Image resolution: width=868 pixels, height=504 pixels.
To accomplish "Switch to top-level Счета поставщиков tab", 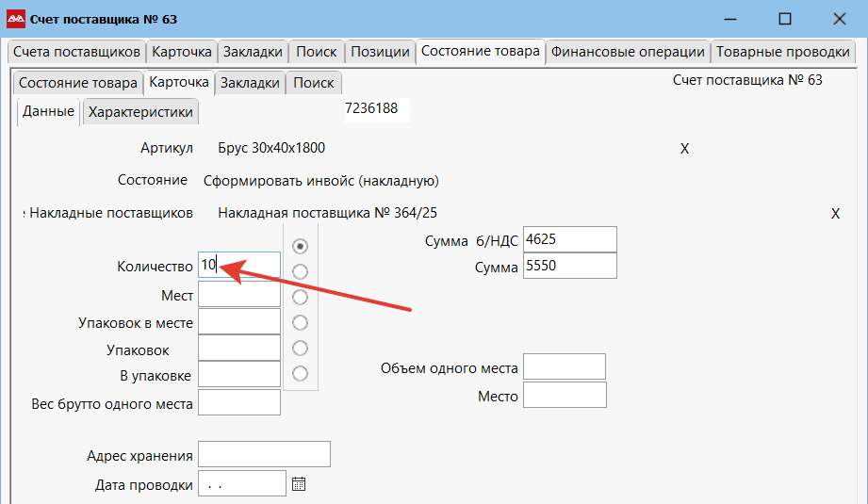I will coord(76,52).
